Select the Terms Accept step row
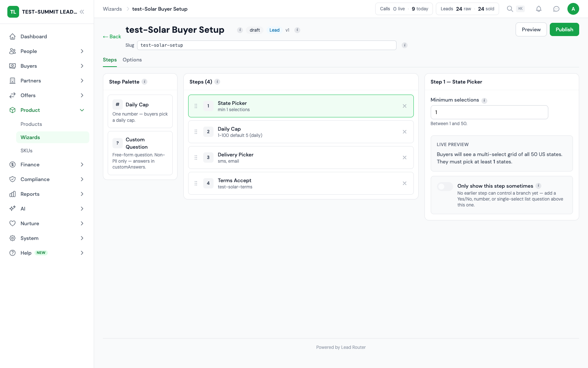The width and height of the screenshot is (588, 368). coord(301,183)
